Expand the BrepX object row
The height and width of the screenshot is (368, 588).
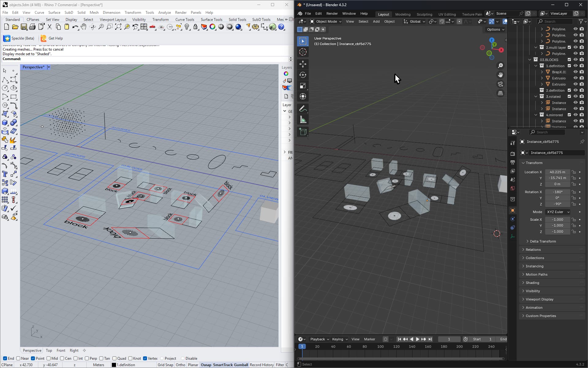542,72
